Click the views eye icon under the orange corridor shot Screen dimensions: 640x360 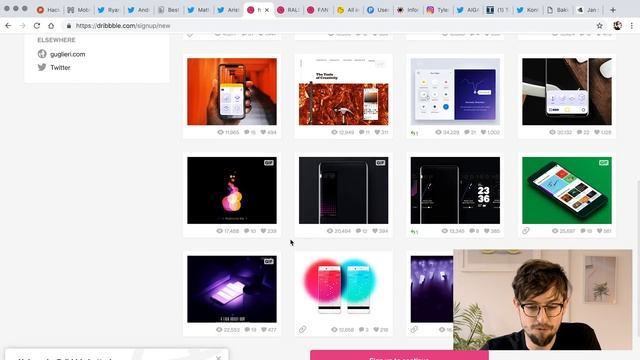pyautogui.click(x=220, y=132)
